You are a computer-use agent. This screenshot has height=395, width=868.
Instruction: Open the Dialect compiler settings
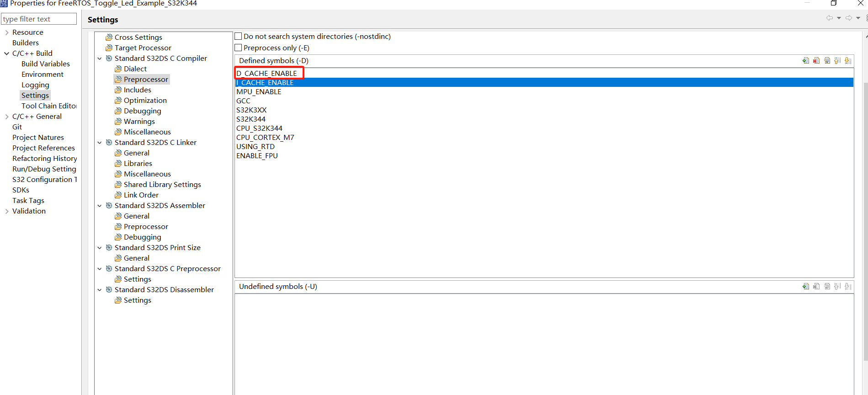(x=135, y=69)
